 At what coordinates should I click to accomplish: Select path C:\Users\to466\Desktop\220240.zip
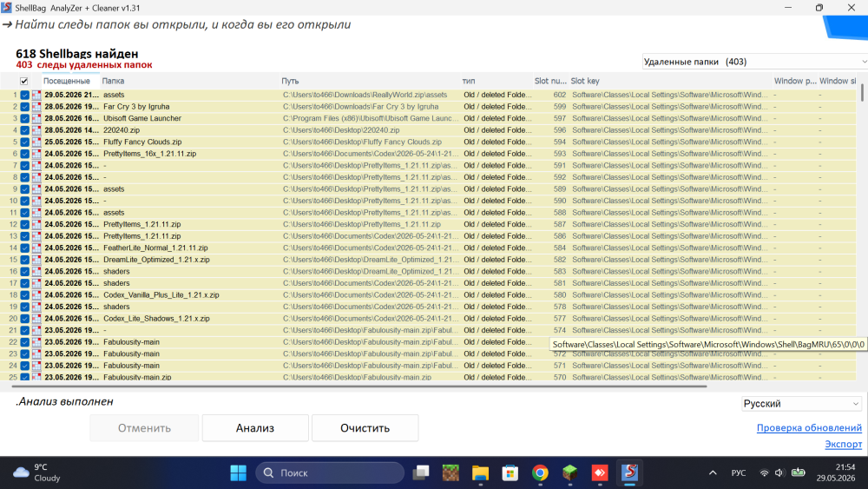point(341,130)
